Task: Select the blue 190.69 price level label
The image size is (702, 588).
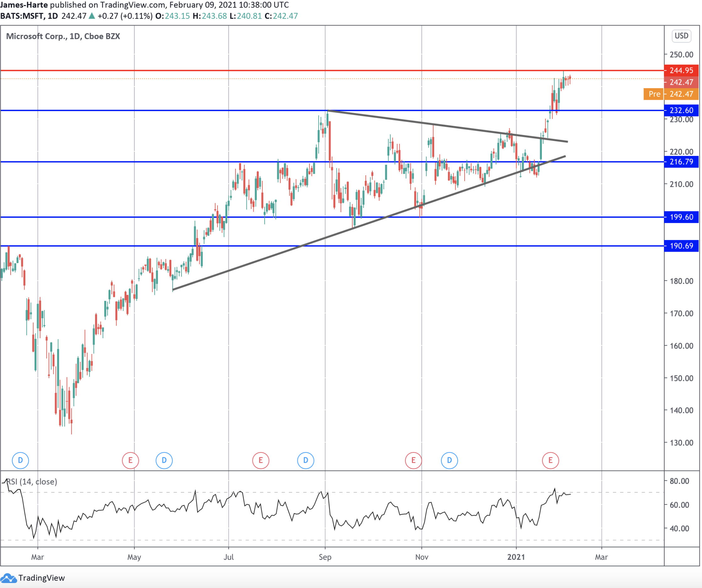Action: tap(681, 246)
